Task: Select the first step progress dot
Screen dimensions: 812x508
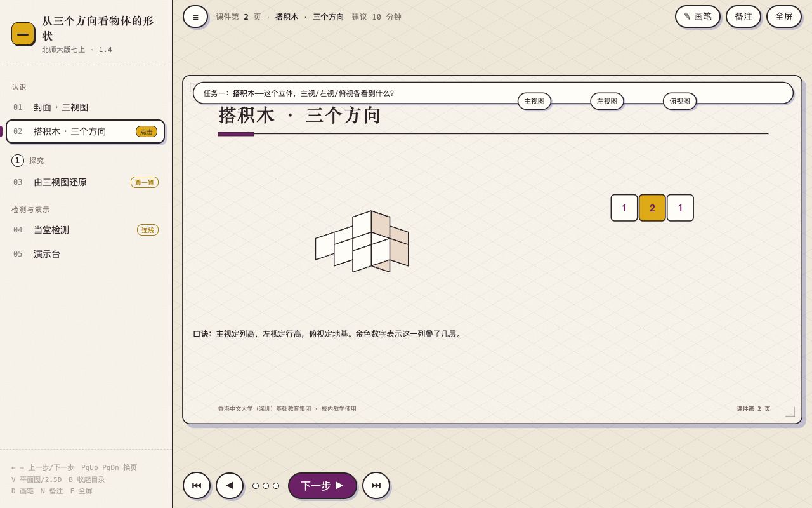Action: [x=256, y=486]
